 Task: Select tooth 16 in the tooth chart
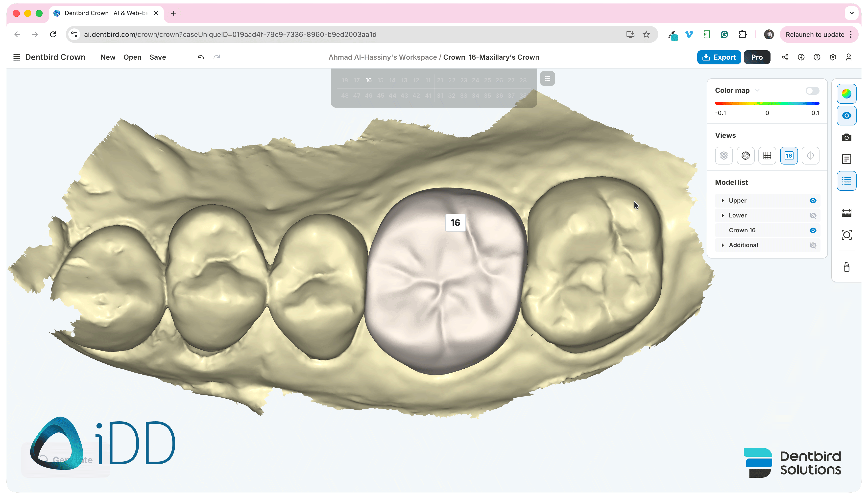tap(368, 80)
